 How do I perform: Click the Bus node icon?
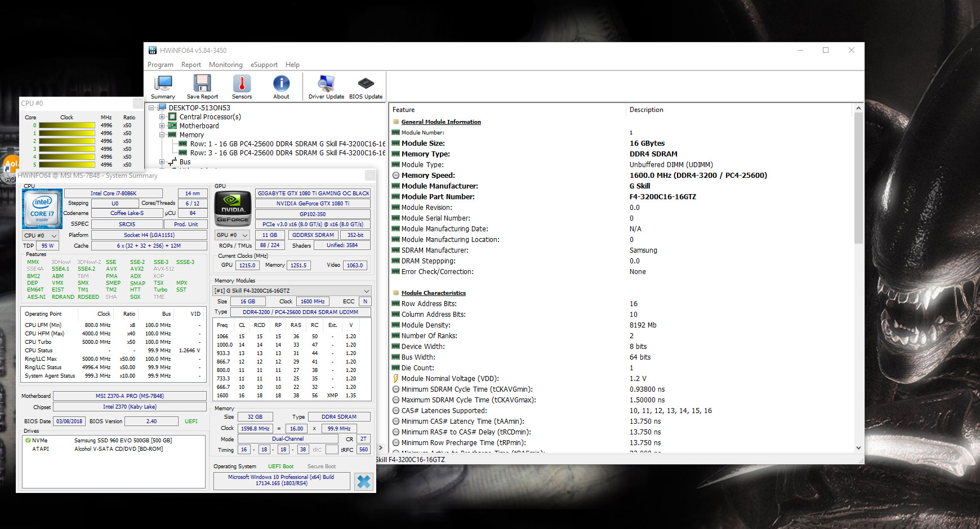(x=173, y=162)
